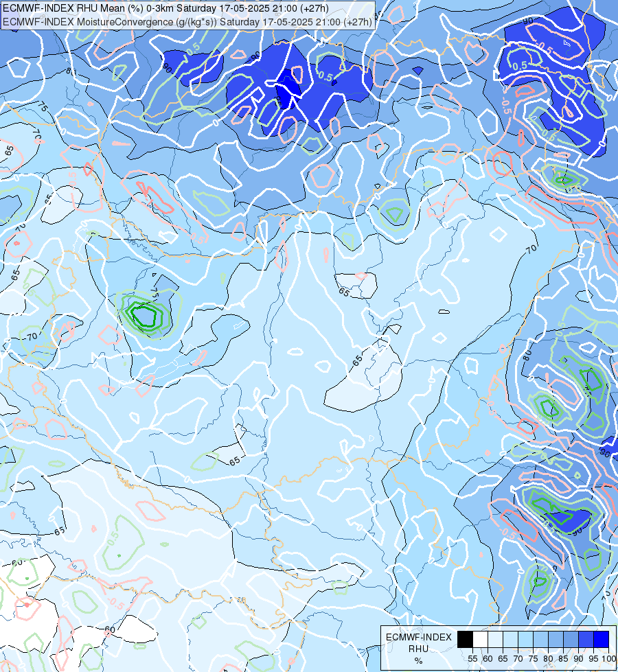Screen dimensions: 618x672
Task: Click the legend value 60
Action: pos(488,659)
